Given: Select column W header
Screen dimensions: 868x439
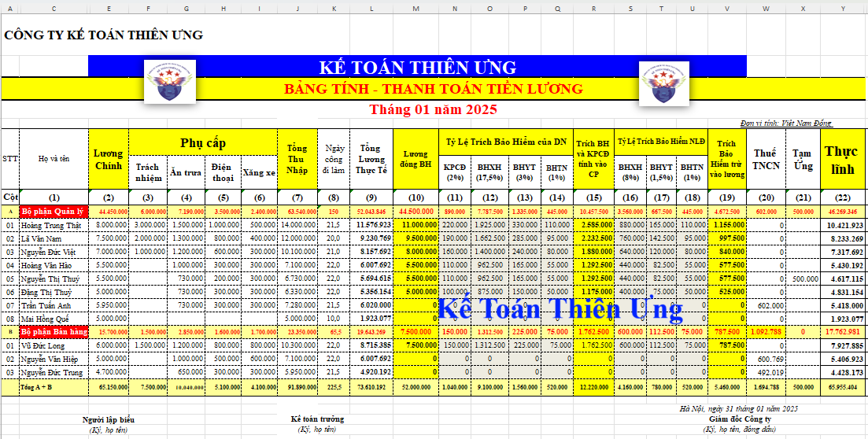Looking at the screenshot, I should 766,9.
